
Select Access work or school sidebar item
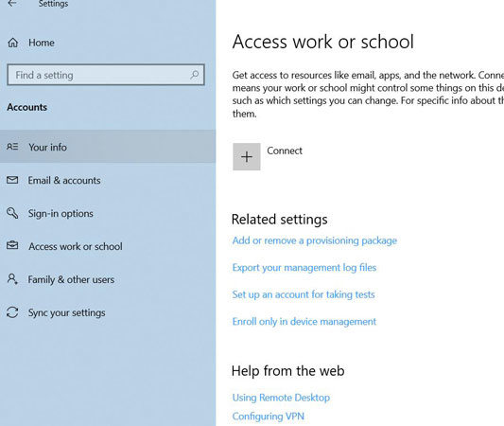pos(76,246)
